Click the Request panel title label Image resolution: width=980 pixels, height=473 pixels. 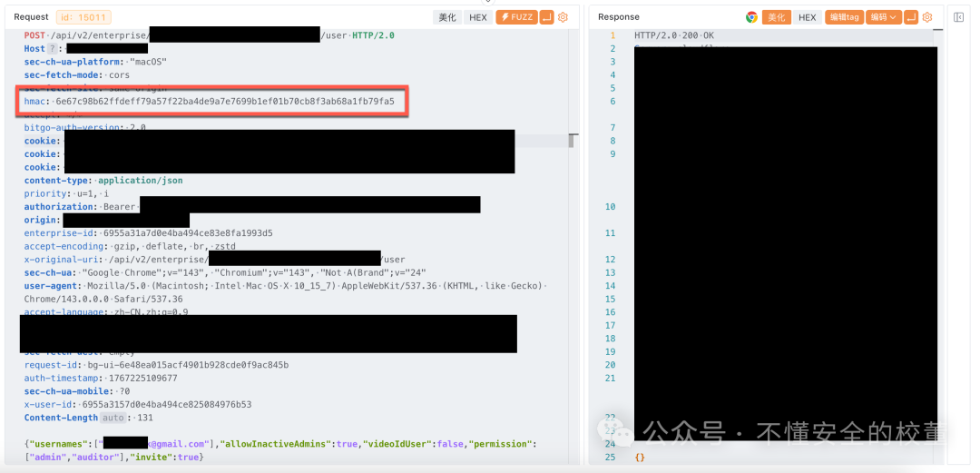31,17
